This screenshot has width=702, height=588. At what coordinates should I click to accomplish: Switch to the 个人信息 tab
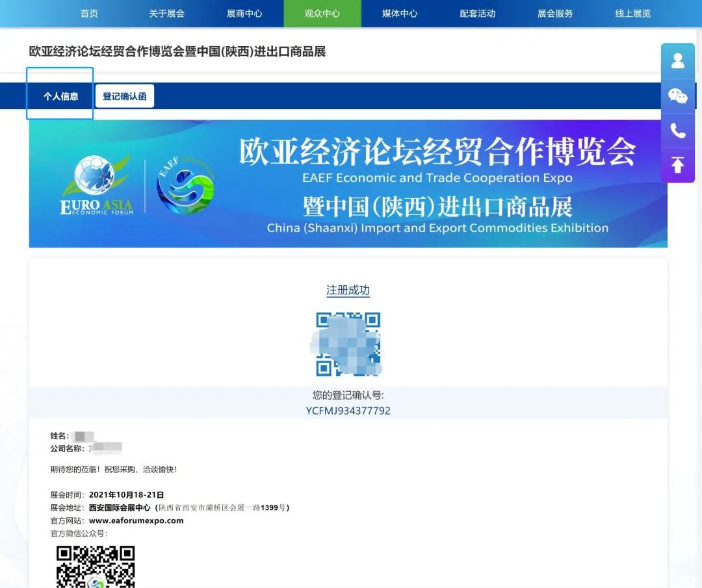tap(60, 96)
